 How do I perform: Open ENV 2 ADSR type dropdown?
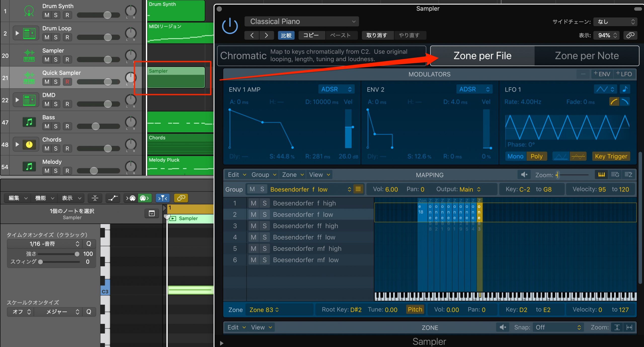pos(474,89)
